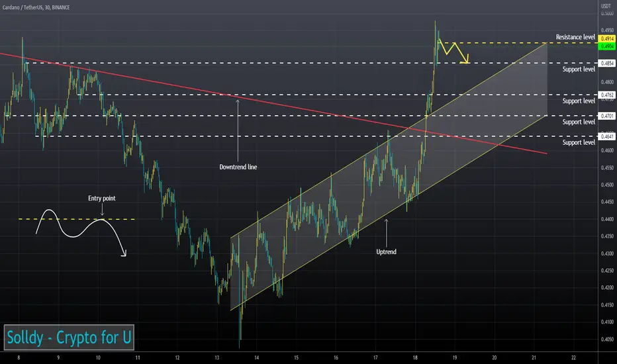
Task: Click the Uptrend annotation text
Action: (x=386, y=252)
